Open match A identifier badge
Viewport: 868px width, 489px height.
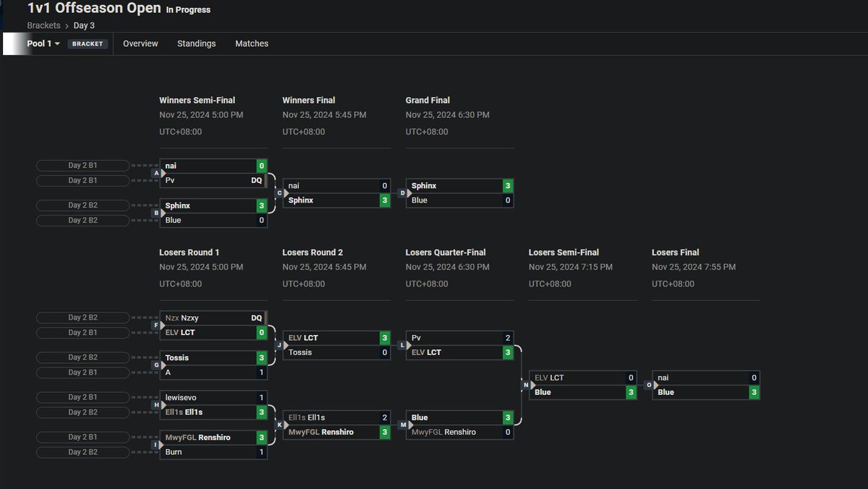coord(156,174)
